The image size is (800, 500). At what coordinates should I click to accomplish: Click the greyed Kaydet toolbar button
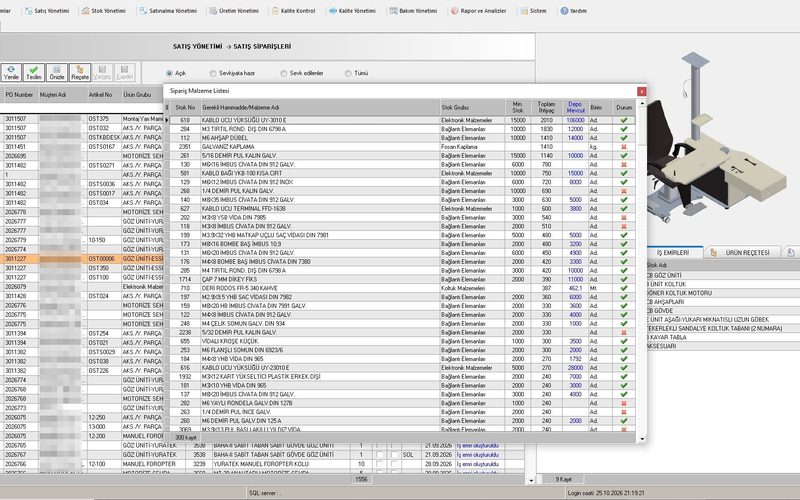tap(124, 72)
